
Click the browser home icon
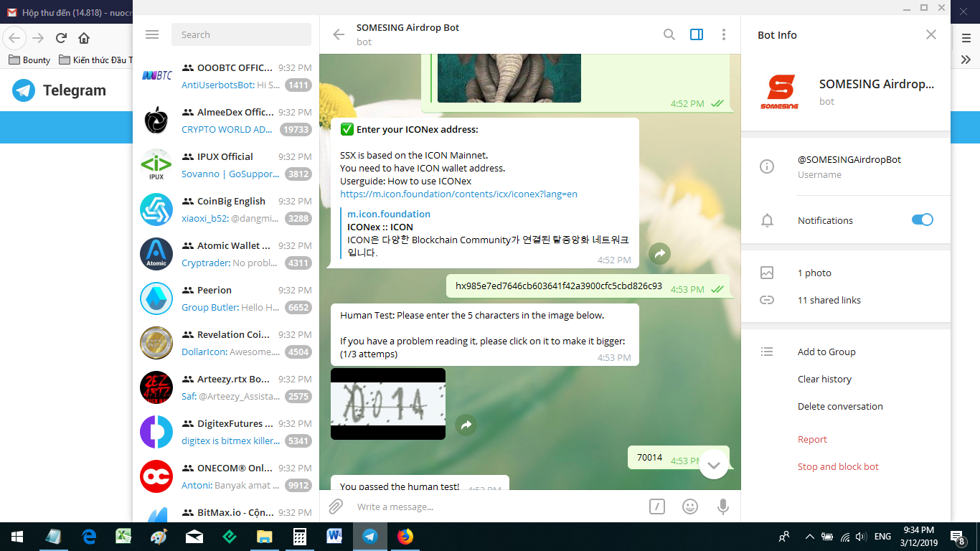[84, 37]
